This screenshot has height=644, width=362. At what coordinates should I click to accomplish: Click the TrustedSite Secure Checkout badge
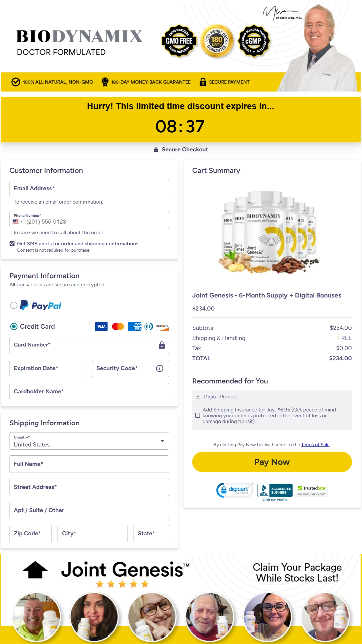coord(311,490)
